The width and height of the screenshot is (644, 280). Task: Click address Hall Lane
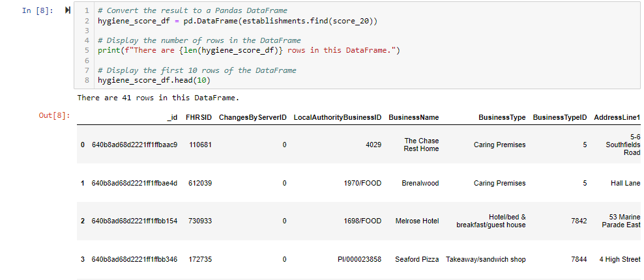tap(626, 183)
